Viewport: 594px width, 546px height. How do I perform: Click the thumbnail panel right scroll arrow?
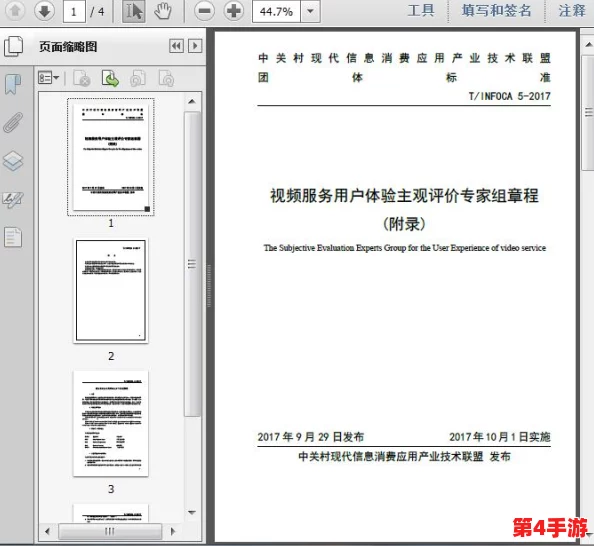[x=173, y=531]
